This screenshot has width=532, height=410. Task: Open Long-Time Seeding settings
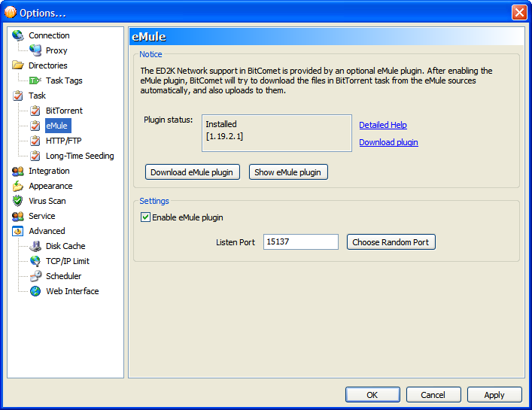click(x=80, y=156)
